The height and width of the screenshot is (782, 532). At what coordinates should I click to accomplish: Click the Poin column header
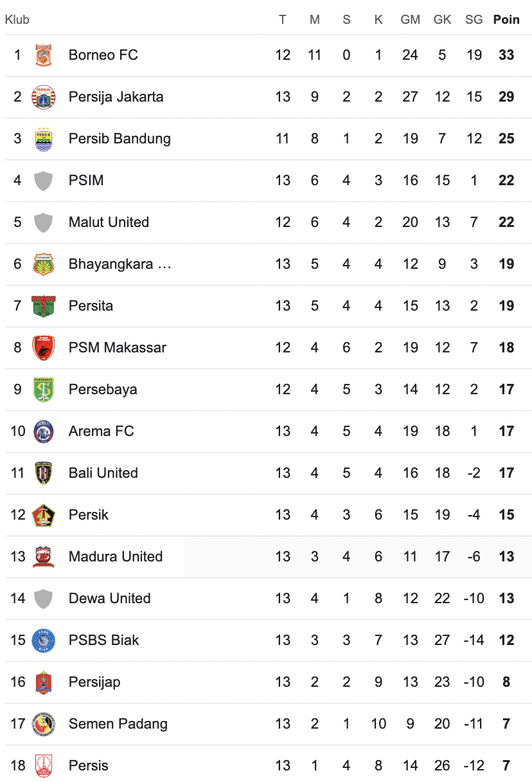[x=506, y=20]
